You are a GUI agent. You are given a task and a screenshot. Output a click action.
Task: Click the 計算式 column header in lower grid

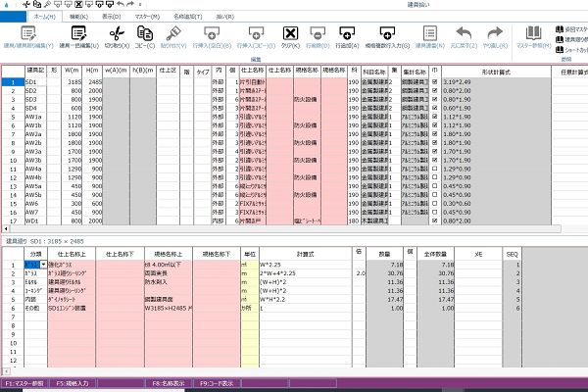[306, 254]
